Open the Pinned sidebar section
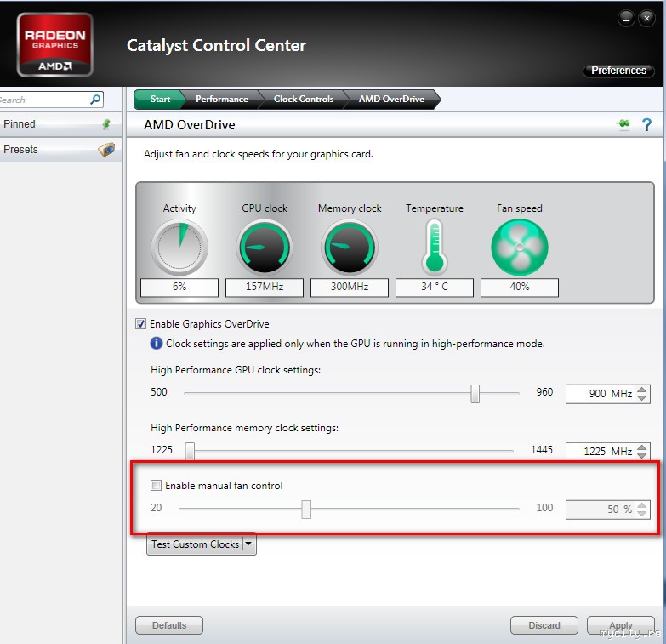The image size is (666, 644). (x=60, y=124)
